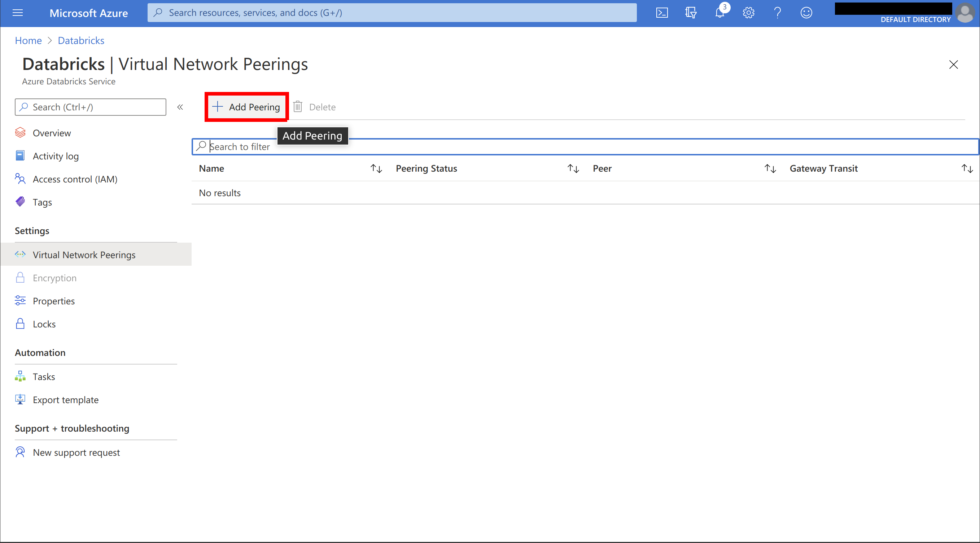Sort the Name column
Image resolution: width=980 pixels, height=543 pixels.
pos(376,168)
